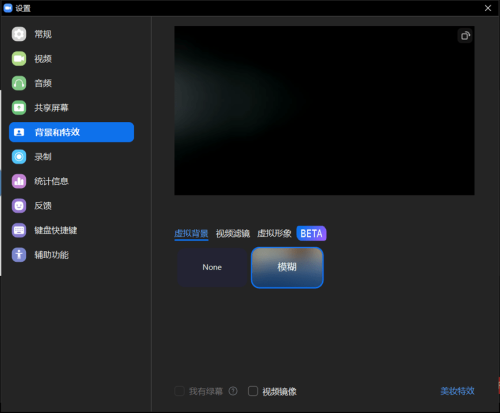Open the 反馈 feedback smiley icon
The width and height of the screenshot is (500, 413).
(19, 206)
